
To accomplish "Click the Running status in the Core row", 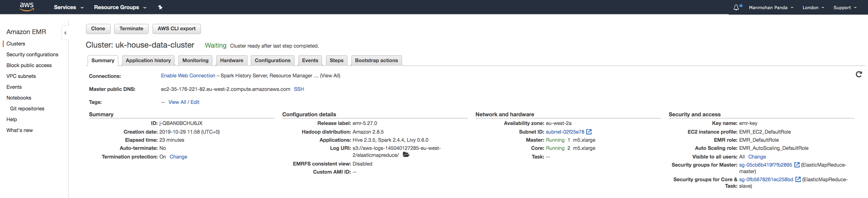I will [555, 148].
